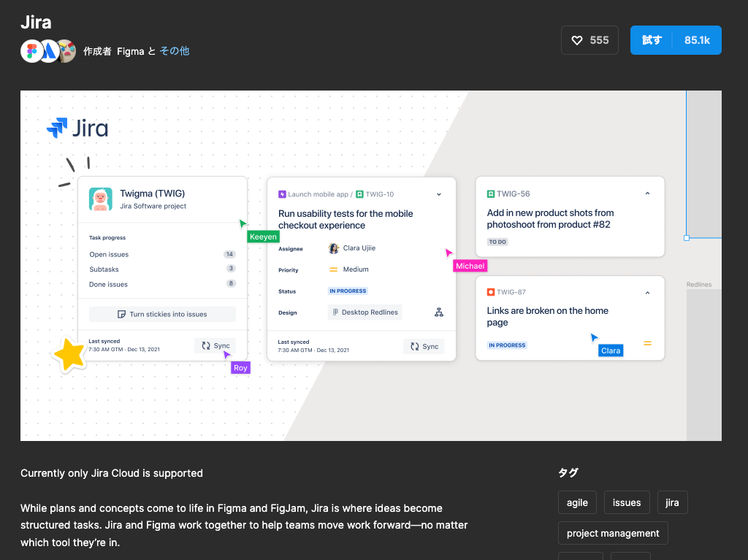
Task: Click the タグ heading
Action: coord(568,472)
